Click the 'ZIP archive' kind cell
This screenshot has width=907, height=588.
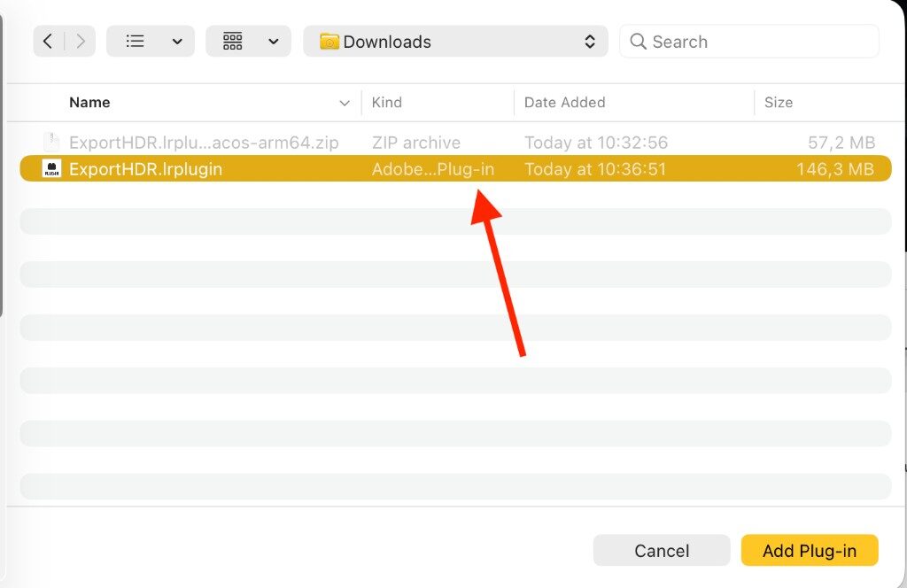point(416,143)
